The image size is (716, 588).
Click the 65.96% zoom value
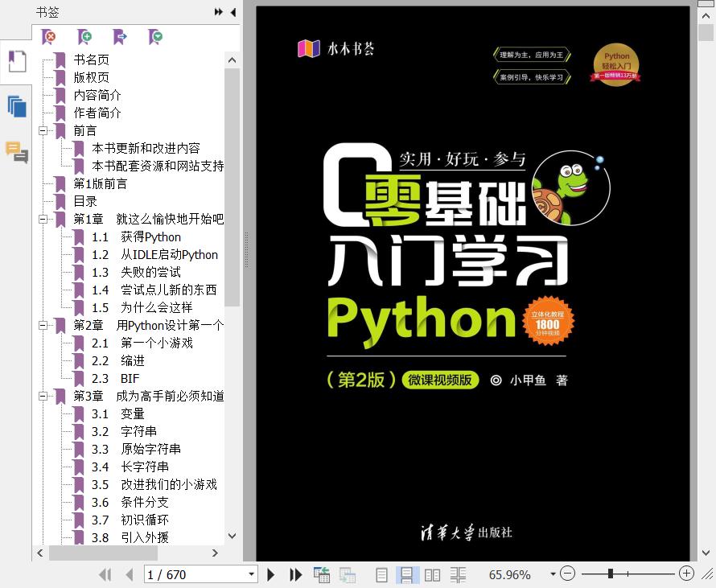pos(509,574)
